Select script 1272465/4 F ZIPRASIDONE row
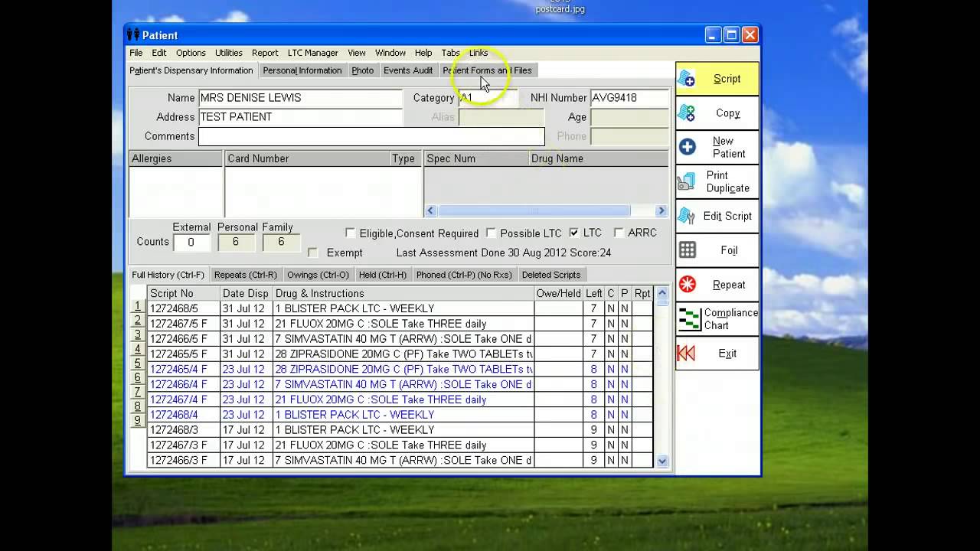This screenshot has width=980, height=551. coord(400,369)
